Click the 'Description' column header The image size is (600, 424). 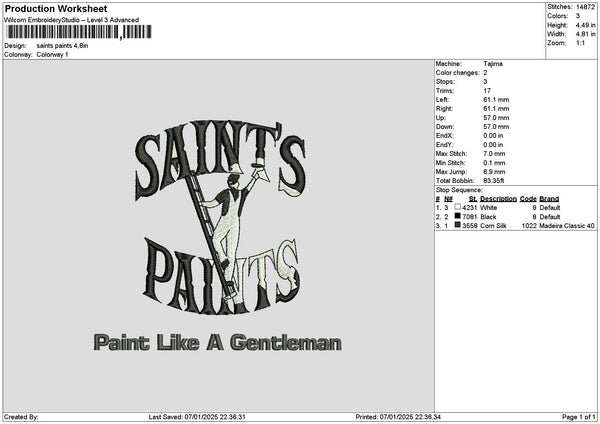tap(498, 199)
